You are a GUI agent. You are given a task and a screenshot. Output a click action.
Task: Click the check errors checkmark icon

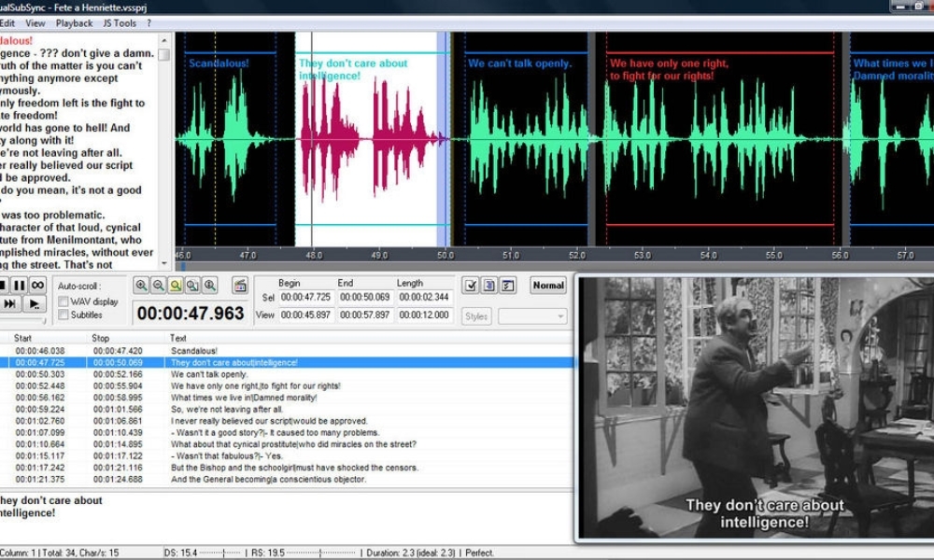[471, 285]
